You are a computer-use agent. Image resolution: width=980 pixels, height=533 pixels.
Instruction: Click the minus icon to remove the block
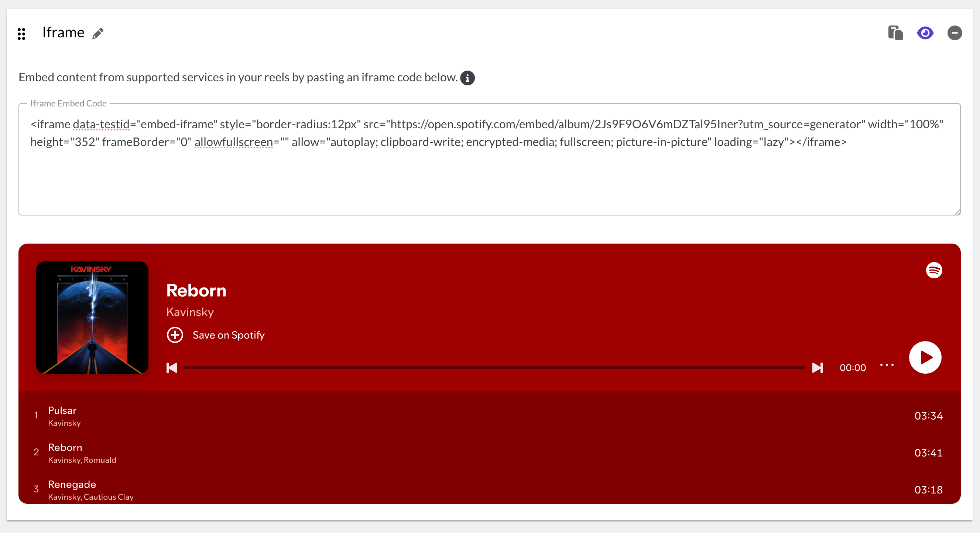tap(954, 33)
